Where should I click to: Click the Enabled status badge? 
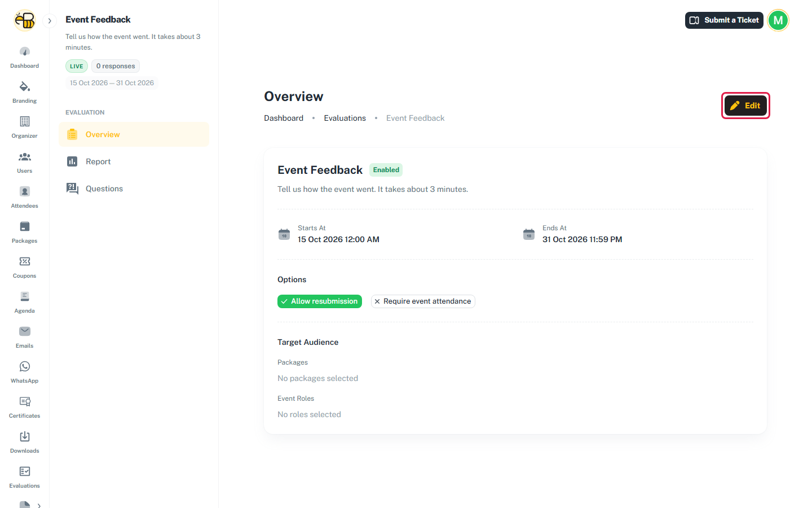click(x=386, y=170)
